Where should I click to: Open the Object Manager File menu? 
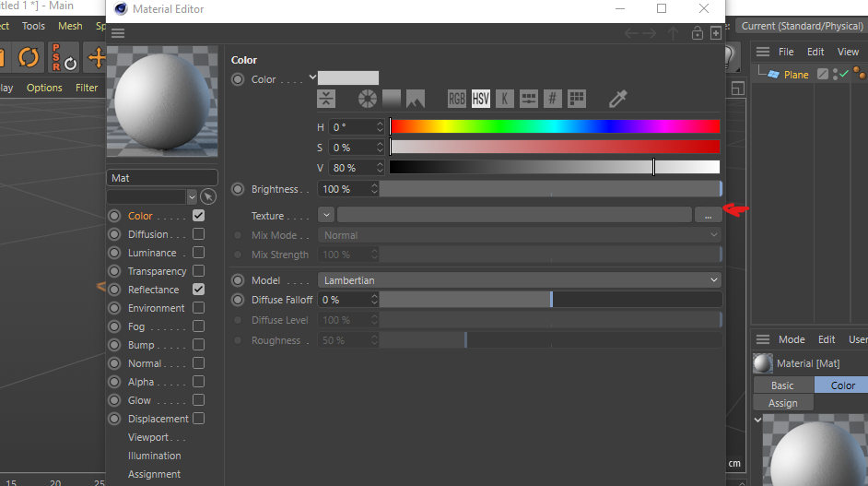pyautogui.click(x=786, y=52)
